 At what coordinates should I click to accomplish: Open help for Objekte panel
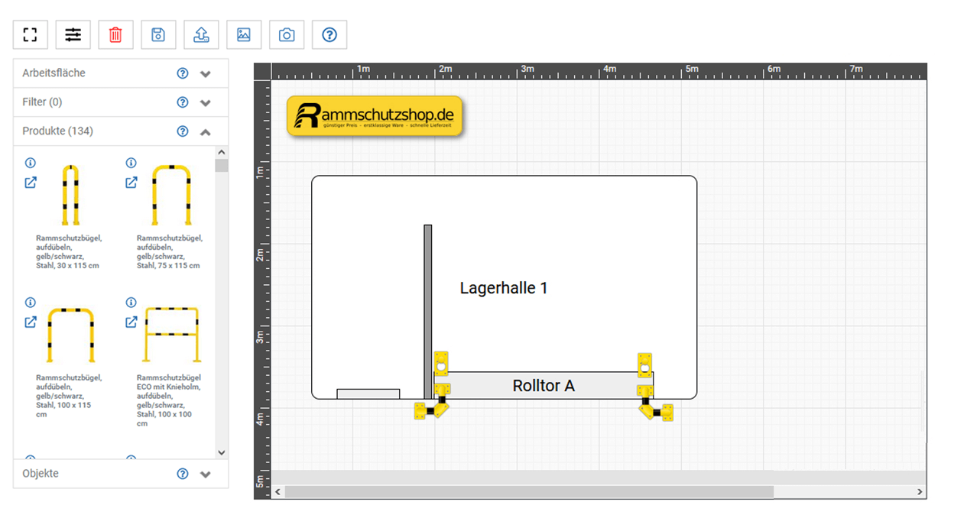183,474
